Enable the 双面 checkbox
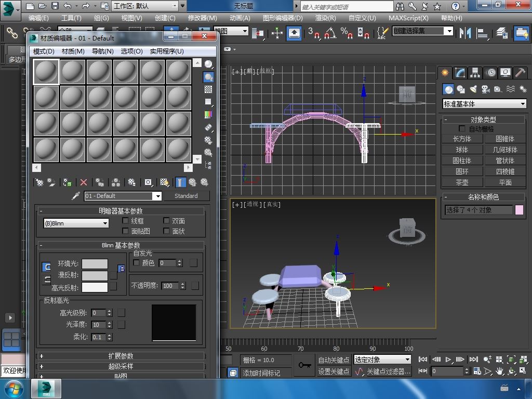 (166, 220)
